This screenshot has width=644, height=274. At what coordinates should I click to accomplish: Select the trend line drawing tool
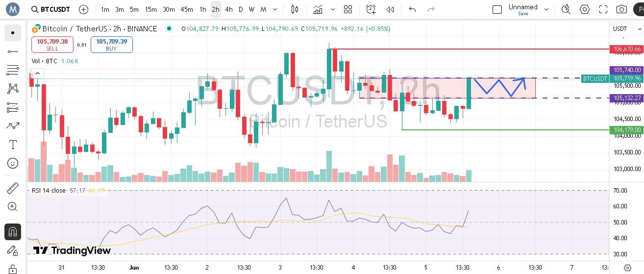(13, 51)
